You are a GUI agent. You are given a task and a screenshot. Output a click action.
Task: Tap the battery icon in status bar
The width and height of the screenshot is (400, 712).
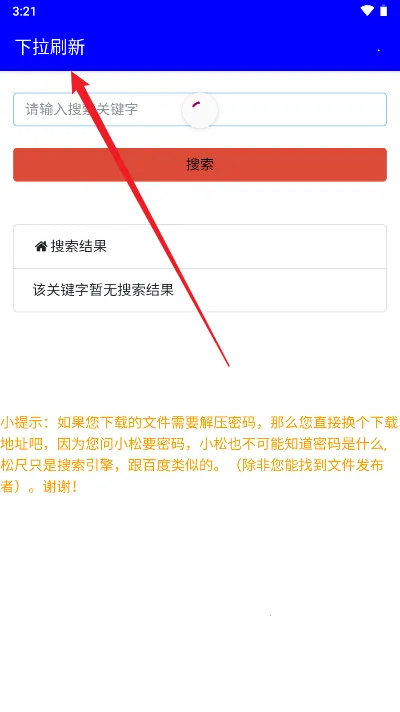[384, 11]
